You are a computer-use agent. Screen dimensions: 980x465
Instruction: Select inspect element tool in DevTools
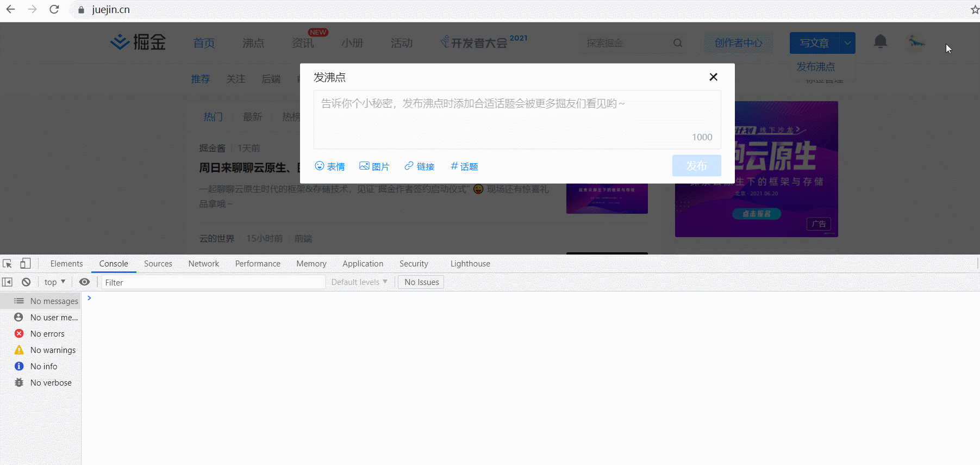pos(8,264)
